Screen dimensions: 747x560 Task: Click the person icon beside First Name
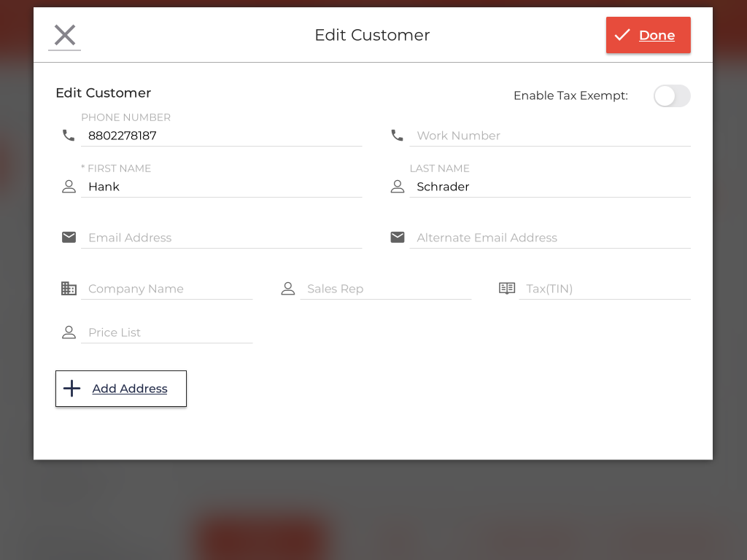coord(69,187)
